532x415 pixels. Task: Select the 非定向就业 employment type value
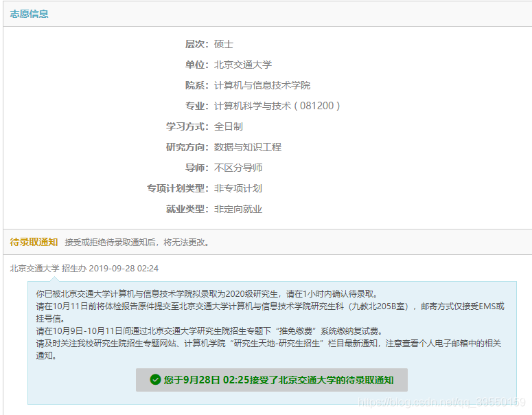[238, 209]
